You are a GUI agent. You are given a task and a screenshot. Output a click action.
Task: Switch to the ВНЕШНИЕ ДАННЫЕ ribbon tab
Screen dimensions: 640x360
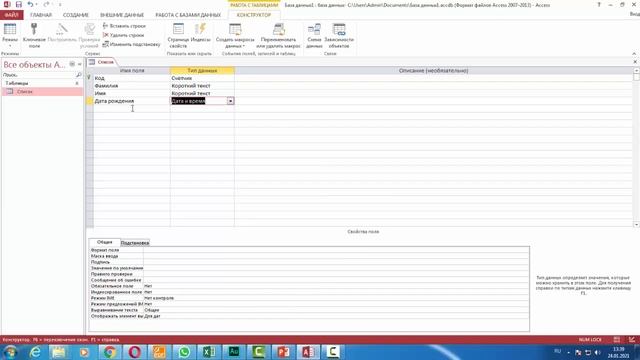click(x=122, y=15)
